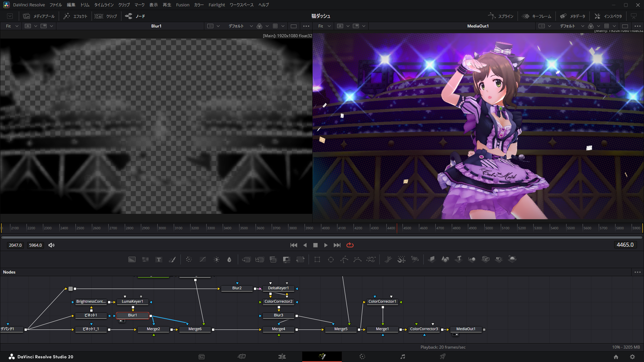Add a Shape 3D node from toolbar
Viewport: 644px width, 362px height.
tap(445, 260)
